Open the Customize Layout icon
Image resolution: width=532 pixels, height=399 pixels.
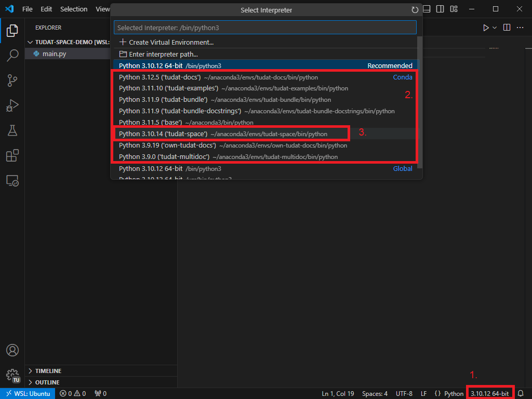point(454,9)
